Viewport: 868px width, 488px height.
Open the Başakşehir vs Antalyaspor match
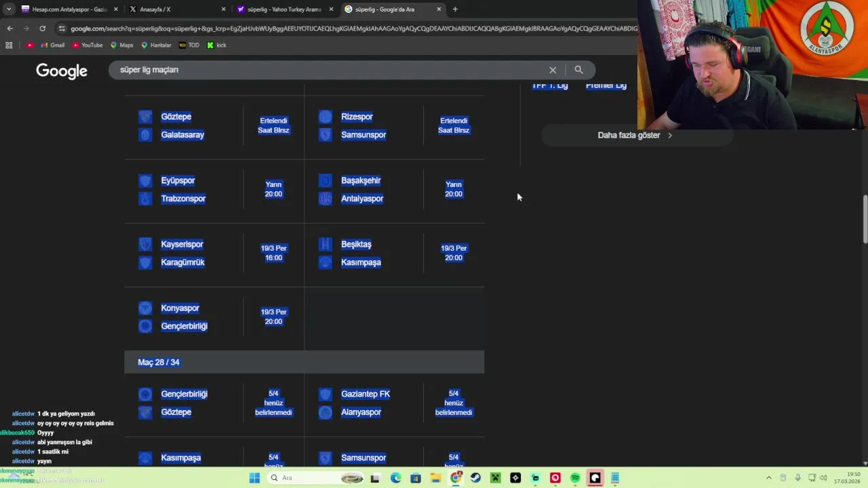[394, 190]
